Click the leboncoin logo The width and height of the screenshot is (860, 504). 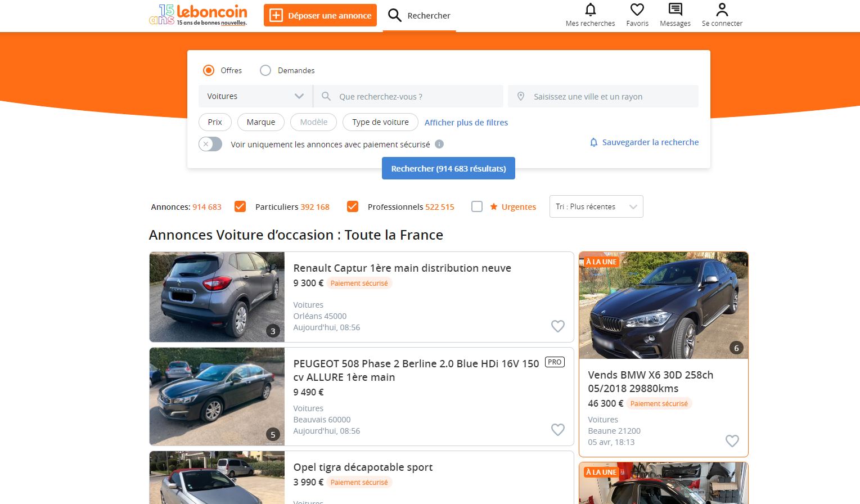point(199,15)
